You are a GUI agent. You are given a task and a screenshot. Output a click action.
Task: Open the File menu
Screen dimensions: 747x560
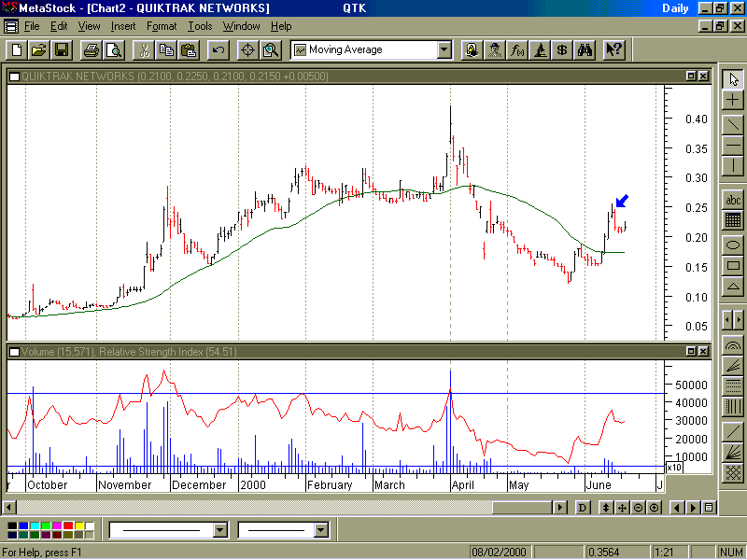point(32,26)
